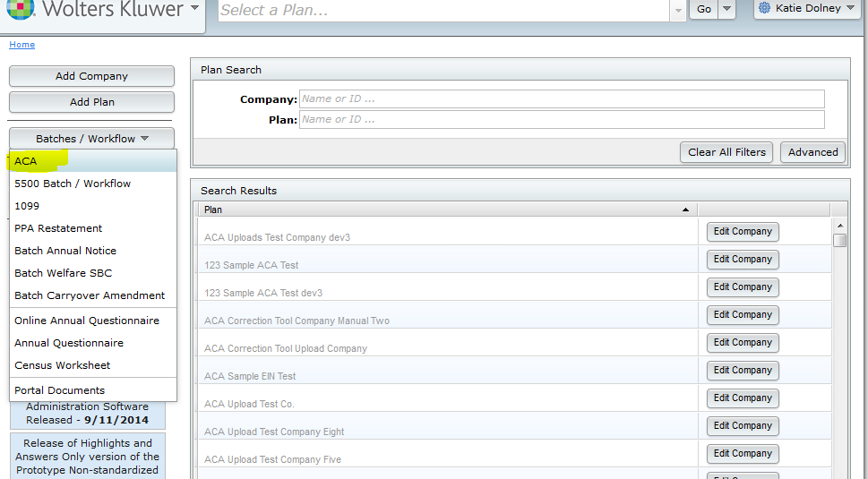Edit Company for 123 Sample ACA Test dev3
The height and width of the screenshot is (479, 868).
coord(743,287)
